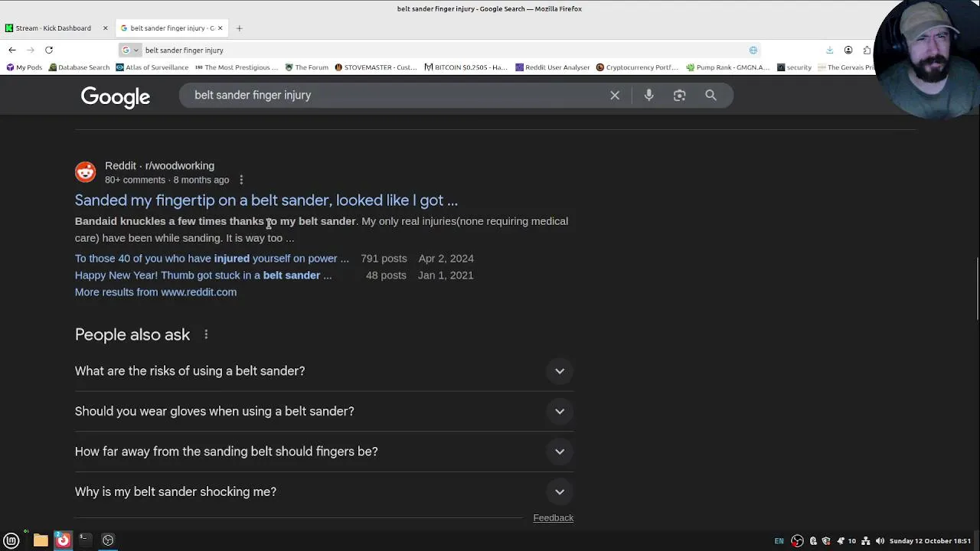Image resolution: width=980 pixels, height=551 pixels.
Task: Open search by image camera icon
Action: (679, 95)
